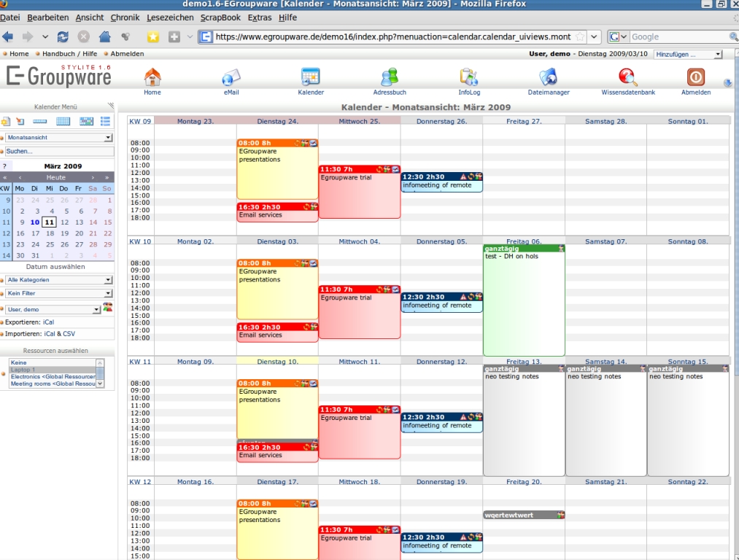Screen dimensions: 739x560
Task: Open the ScrapBook menu
Action: 220,17
